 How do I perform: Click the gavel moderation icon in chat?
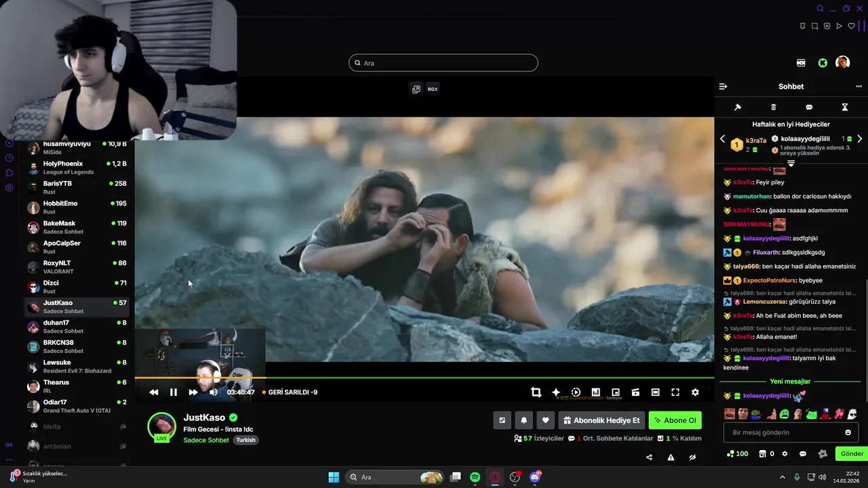click(x=738, y=107)
